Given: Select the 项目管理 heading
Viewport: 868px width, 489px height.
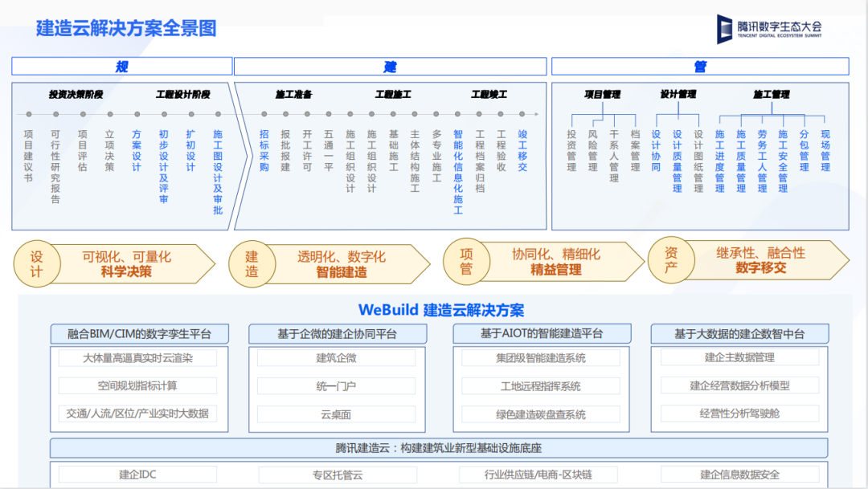Looking at the screenshot, I should (x=602, y=95).
